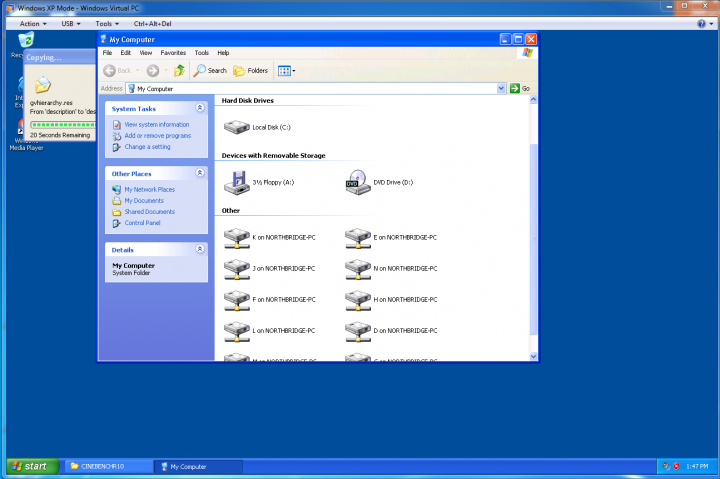Click the Go button beside address bar

pyautogui.click(x=520, y=88)
